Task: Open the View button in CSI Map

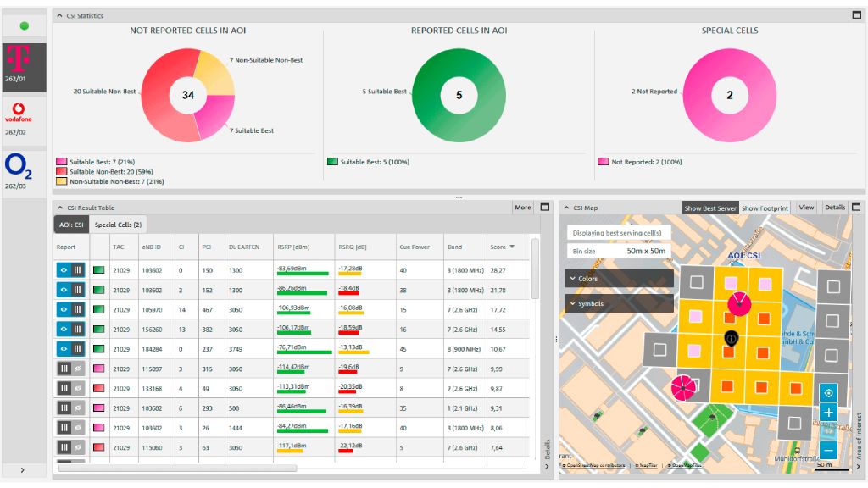Action: coord(806,208)
